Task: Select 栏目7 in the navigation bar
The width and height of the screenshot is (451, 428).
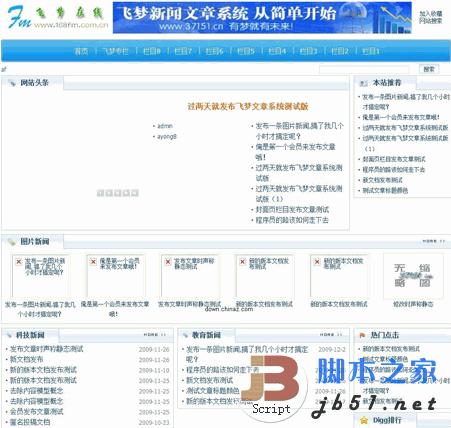Action: [183, 51]
